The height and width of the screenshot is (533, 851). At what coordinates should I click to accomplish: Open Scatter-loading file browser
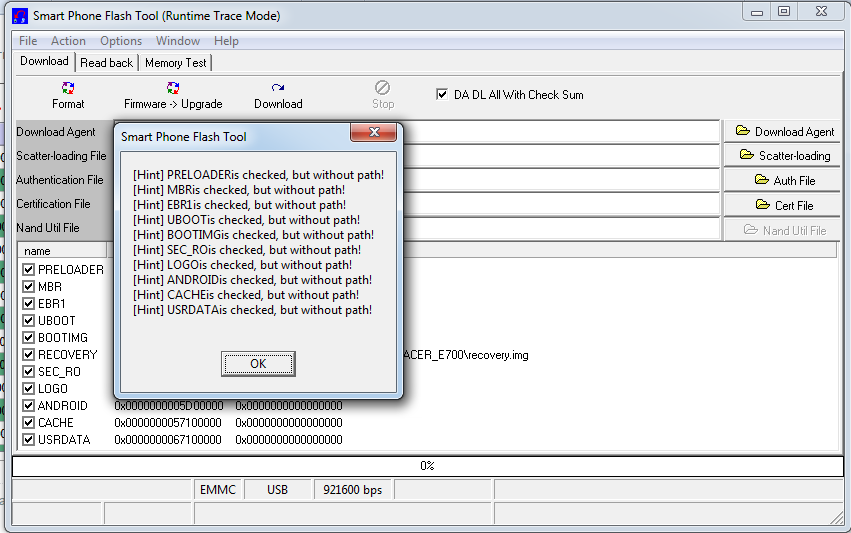click(x=782, y=156)
